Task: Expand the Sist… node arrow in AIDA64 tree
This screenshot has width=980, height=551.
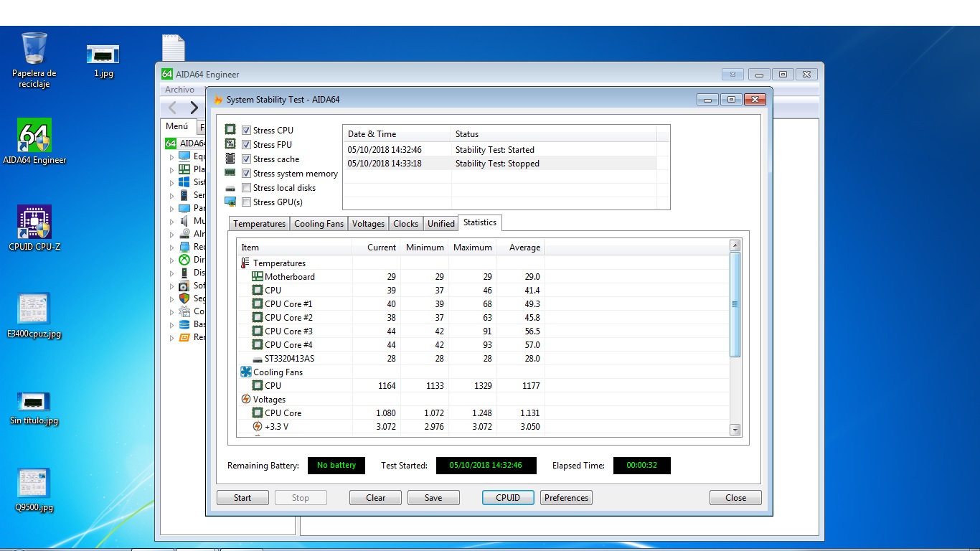Action: pos(171,183)
